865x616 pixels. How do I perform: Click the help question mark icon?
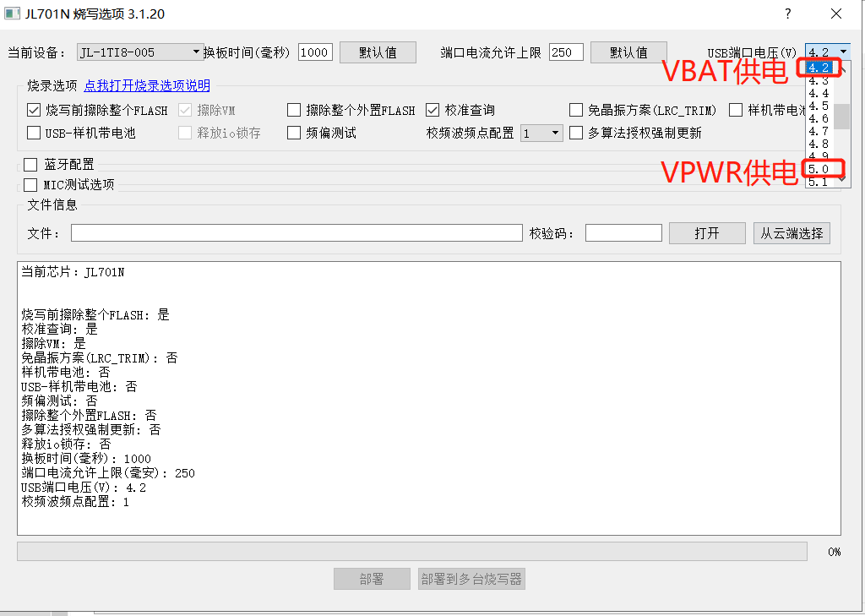click(x=788, y=14)
